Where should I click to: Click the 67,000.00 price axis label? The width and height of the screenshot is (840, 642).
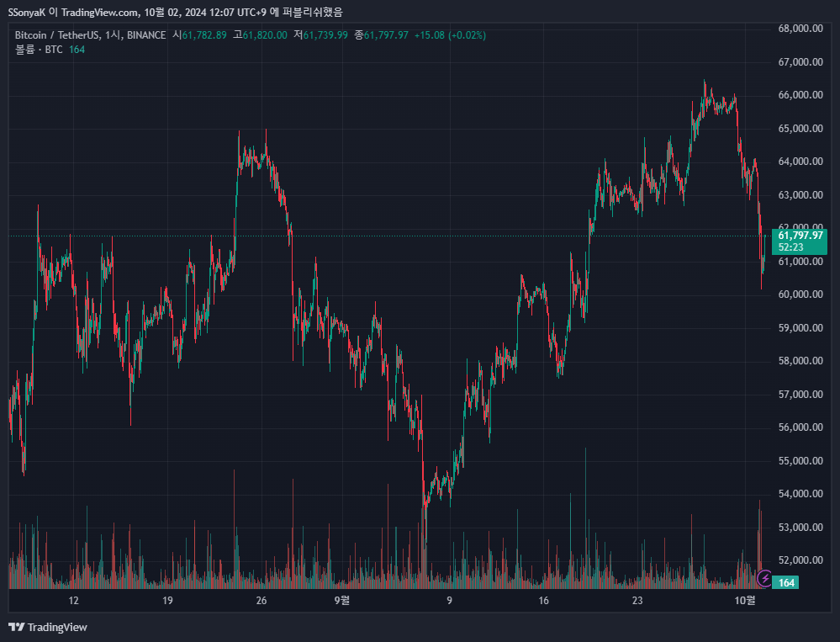pos(800,62)
